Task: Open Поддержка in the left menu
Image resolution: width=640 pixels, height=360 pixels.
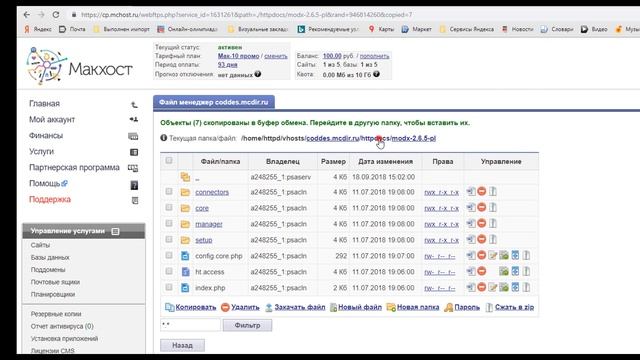Action: point(50,199)
